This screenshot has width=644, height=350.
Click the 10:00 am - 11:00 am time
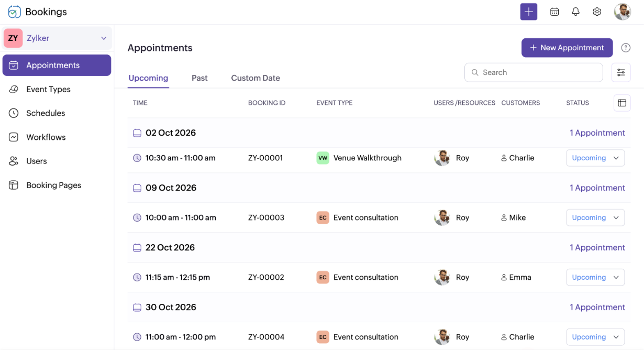click(x=181, y=217)
